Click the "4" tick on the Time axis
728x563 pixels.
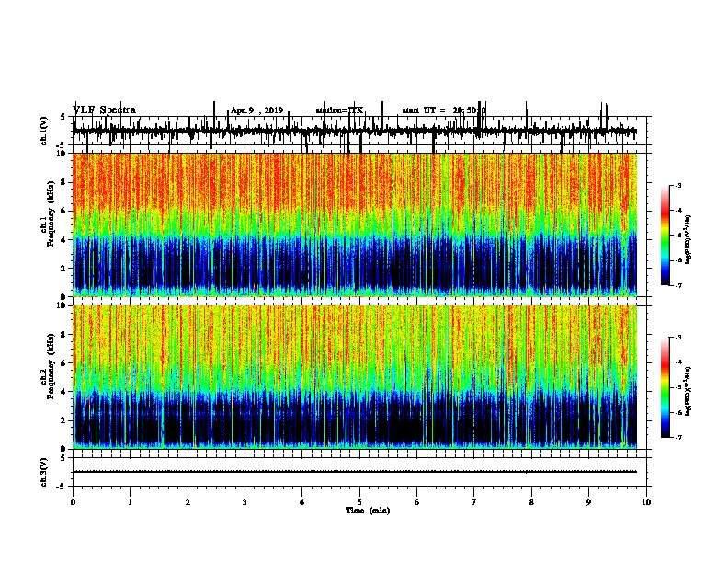[302, 502]
